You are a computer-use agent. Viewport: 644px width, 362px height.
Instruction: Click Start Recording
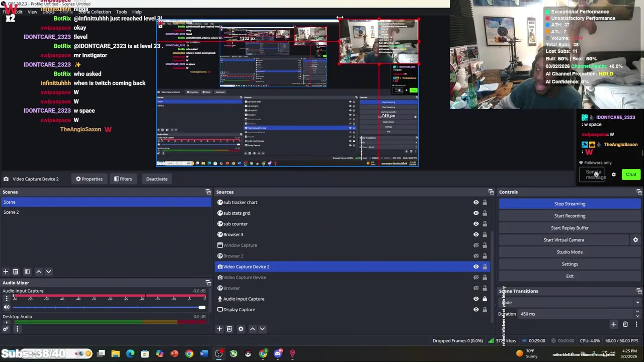pyautogui.click(x=570, y=216)
